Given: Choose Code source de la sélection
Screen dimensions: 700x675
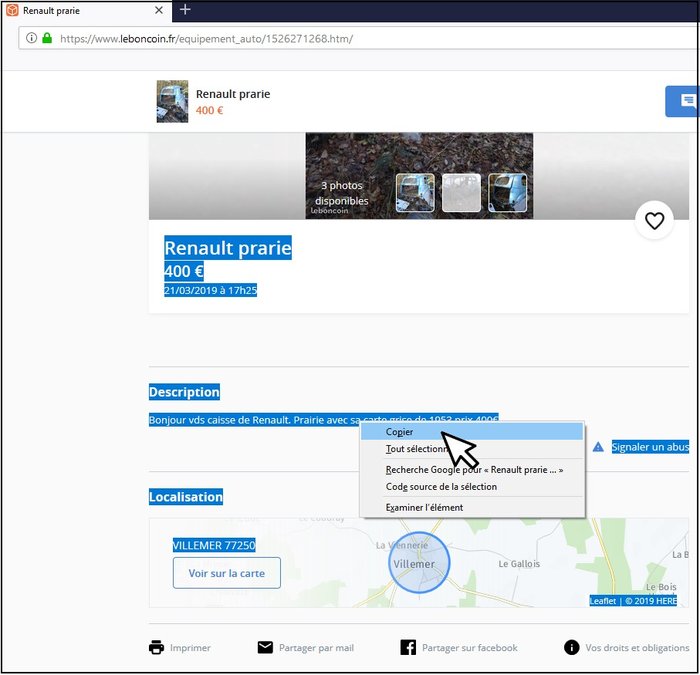Looking at the screenshot, I should click(x=472, y=487).
